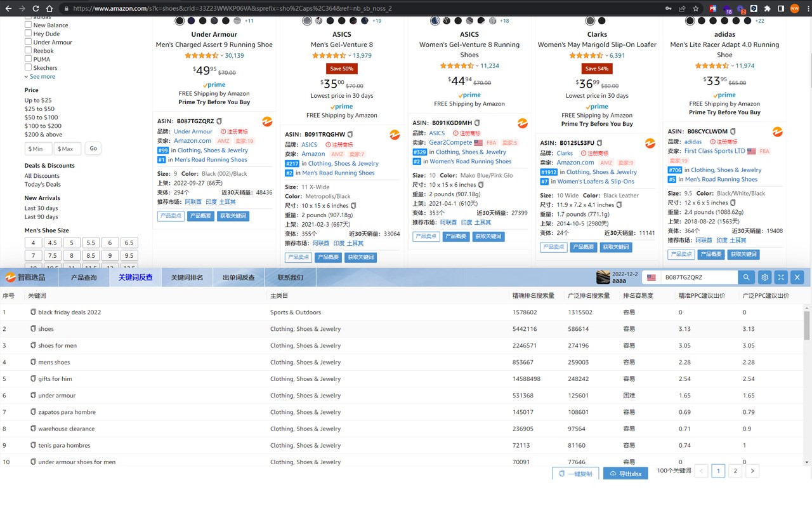Select first color swatch for ASICS Women's shoe
Viewport: 812px width, 508px height.
[435, 21]
